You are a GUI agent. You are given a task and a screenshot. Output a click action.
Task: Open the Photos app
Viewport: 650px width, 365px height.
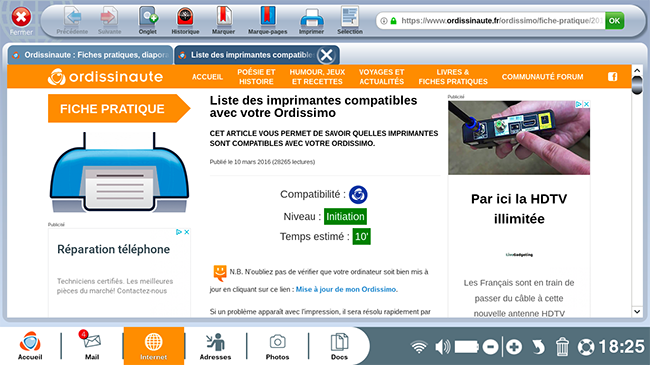277,346
